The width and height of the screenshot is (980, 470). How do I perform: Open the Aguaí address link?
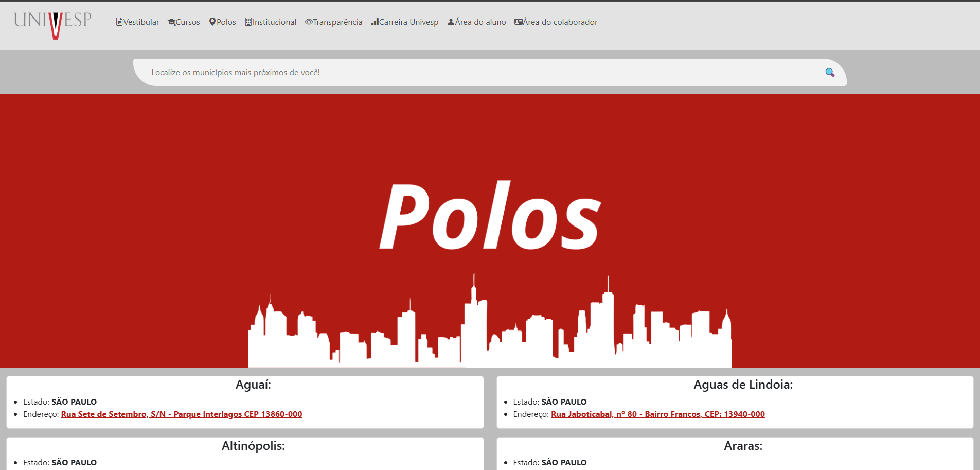[181, 414]
